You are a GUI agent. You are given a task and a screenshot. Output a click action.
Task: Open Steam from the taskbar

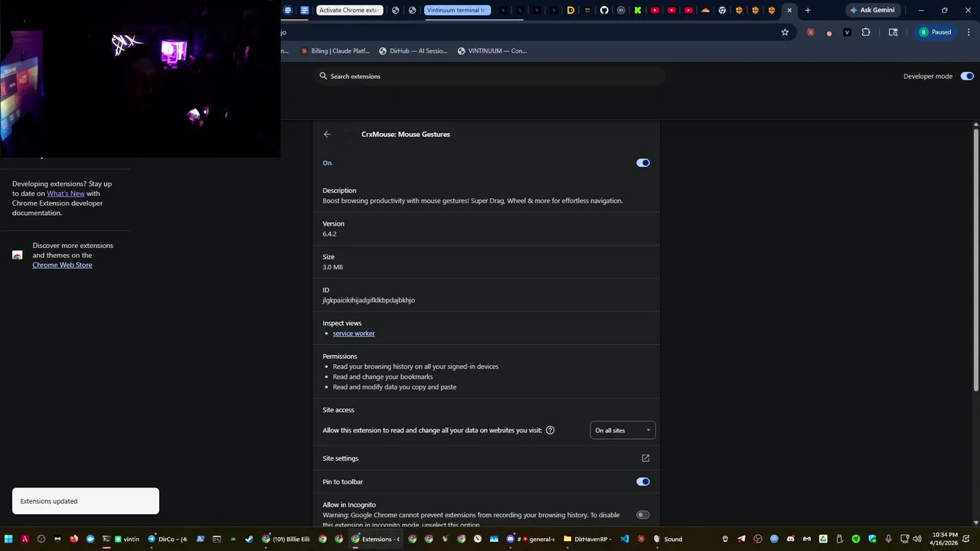click(249, 539)
